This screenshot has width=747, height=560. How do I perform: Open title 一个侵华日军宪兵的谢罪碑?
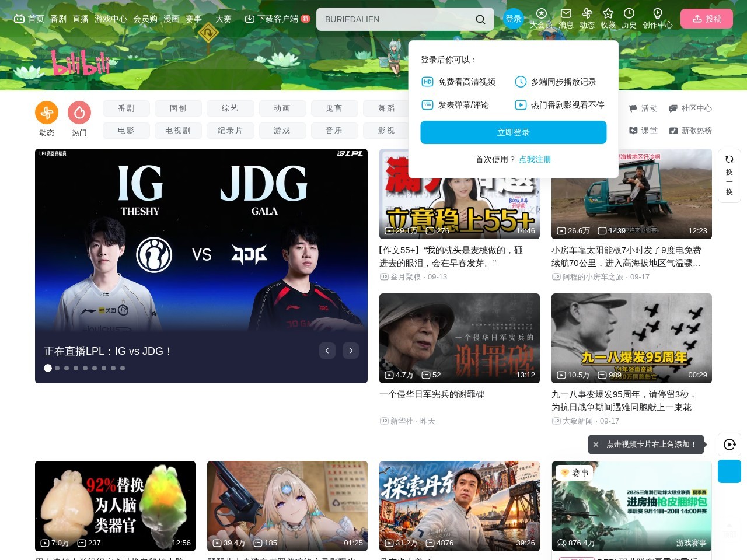pos(432,394)
